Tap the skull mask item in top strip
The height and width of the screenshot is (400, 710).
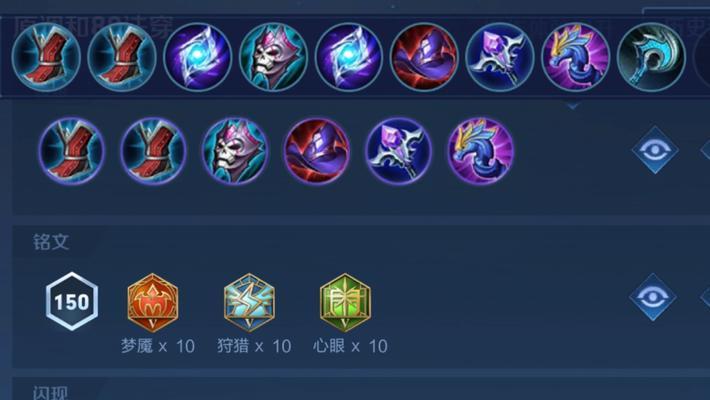[273, 58]
